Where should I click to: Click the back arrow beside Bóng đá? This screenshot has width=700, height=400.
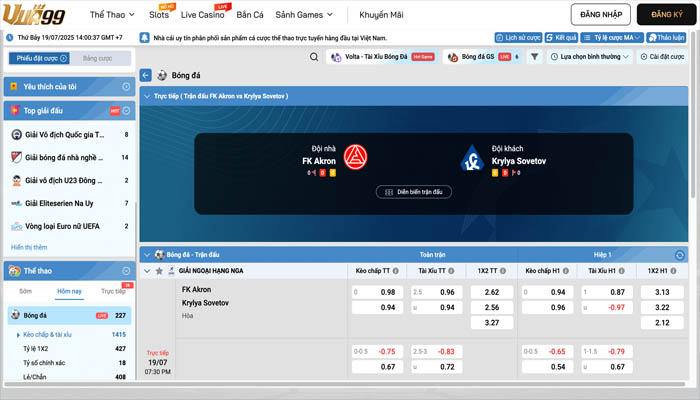[x=146, y=75]
